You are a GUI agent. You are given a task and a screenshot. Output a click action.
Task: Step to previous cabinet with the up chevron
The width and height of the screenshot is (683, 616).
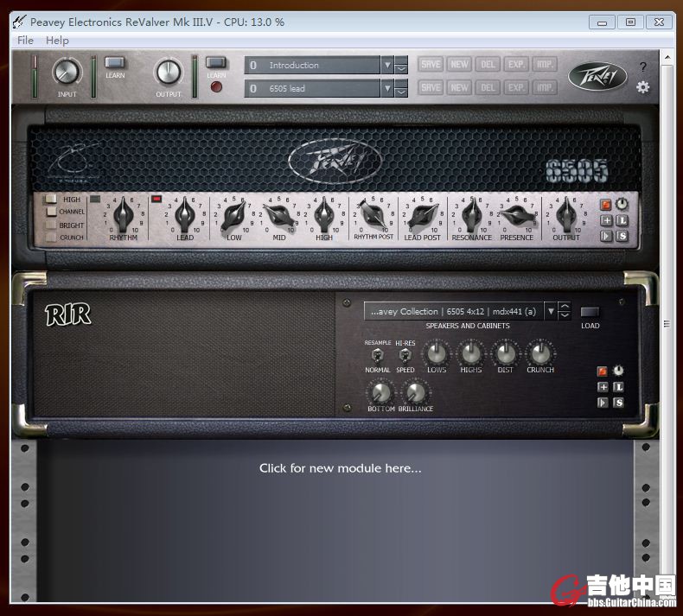click(564, 307)
